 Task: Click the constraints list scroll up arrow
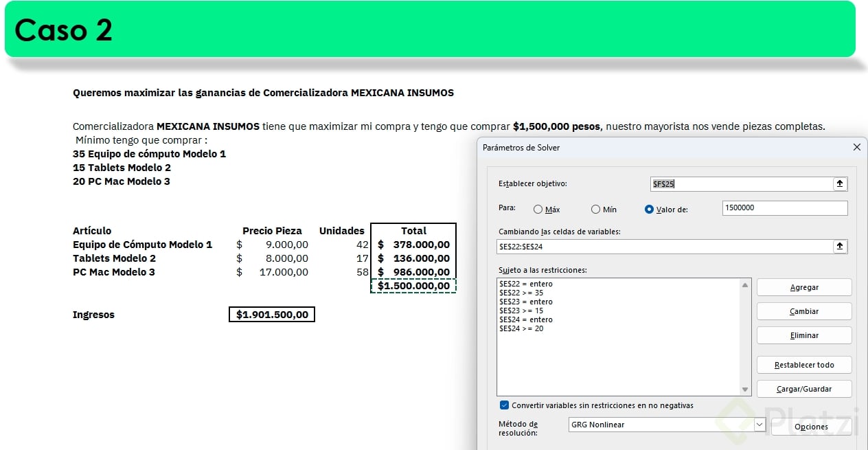click(745, 284)
